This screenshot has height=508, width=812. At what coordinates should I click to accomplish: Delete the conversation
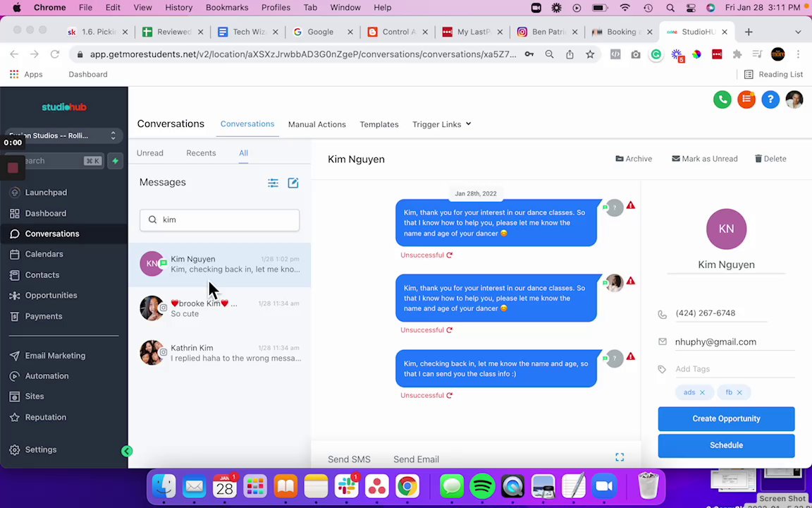tap(770, 159)
